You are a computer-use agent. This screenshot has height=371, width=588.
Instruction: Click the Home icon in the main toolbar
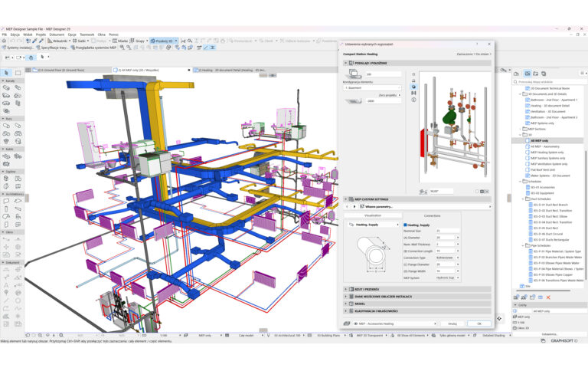point(4,41)
